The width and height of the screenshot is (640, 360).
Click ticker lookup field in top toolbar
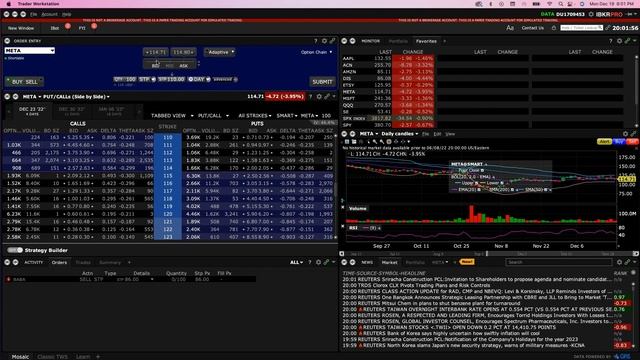pyautogui.click(x=582, y=28)
